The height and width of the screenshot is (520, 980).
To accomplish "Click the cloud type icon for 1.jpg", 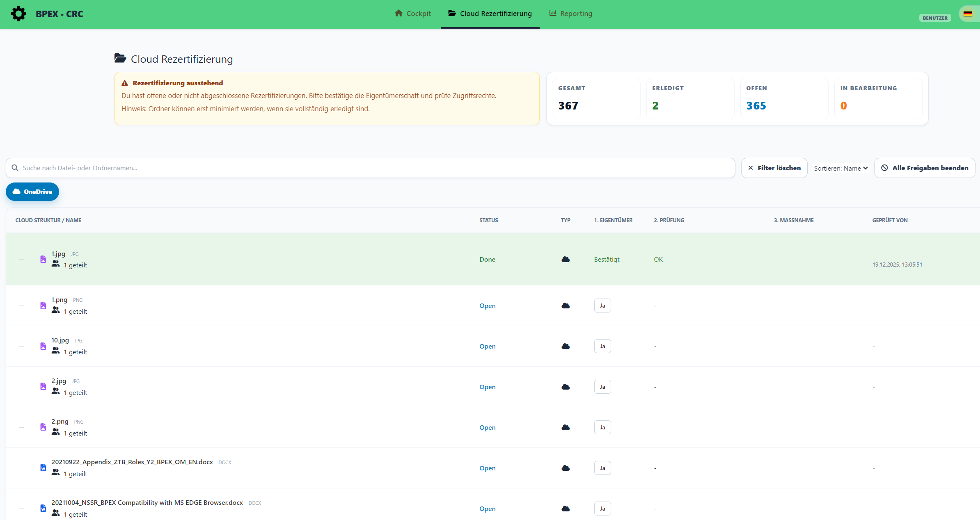I will point(566,259).
